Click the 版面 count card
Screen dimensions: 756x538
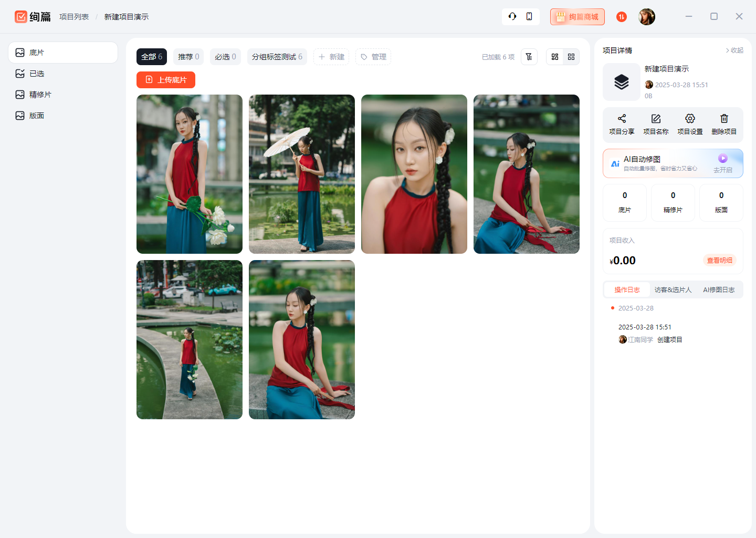(x=721, y=203)
